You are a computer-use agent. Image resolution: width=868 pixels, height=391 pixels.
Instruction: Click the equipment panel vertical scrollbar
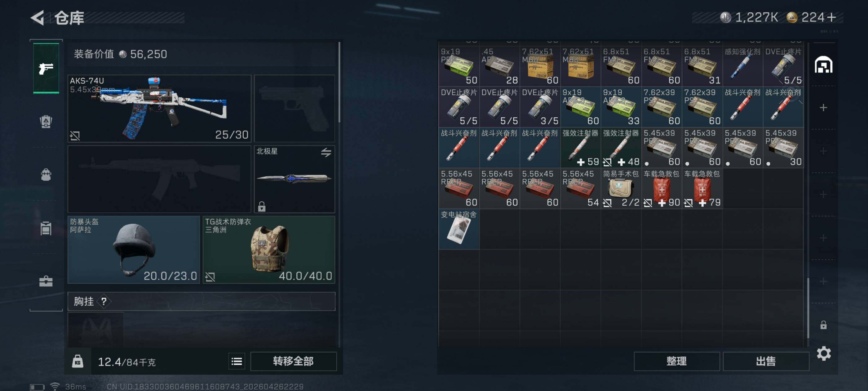(x=339, y=82)
